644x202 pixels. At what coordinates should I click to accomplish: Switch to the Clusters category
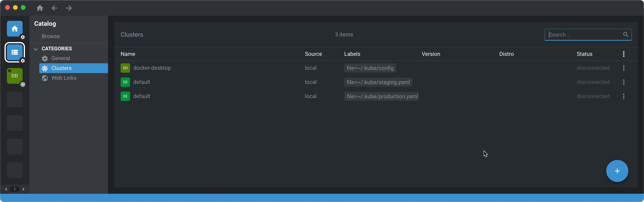(61, 68)
